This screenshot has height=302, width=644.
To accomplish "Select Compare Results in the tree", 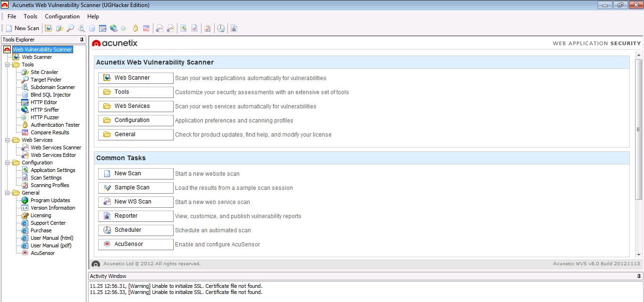I will [50, 132].
